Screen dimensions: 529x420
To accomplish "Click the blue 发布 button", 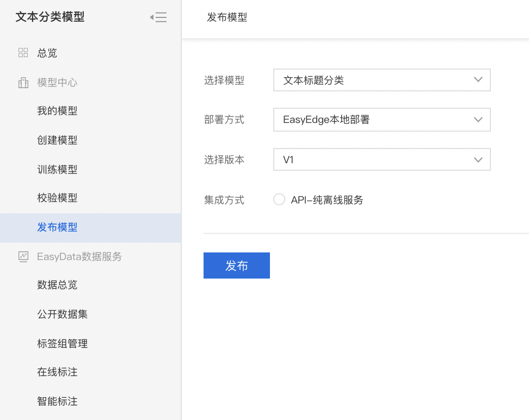I will (237, 265).
